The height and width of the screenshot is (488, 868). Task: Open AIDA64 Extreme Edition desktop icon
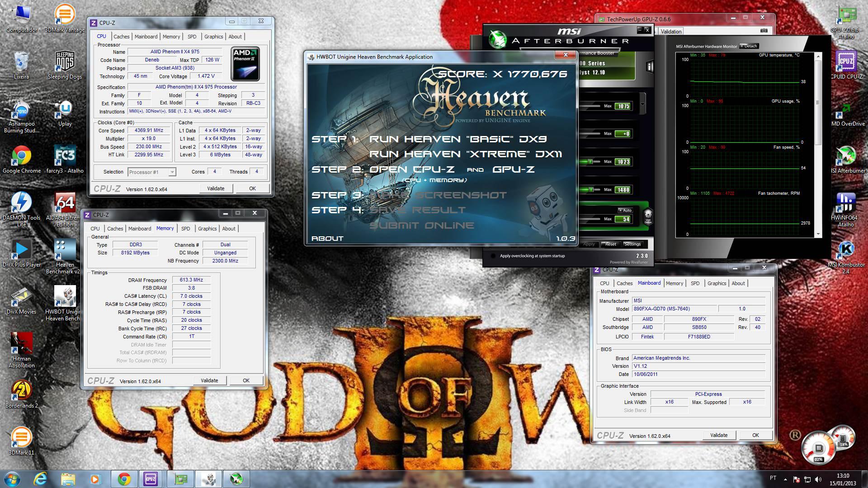pos(65,209)
